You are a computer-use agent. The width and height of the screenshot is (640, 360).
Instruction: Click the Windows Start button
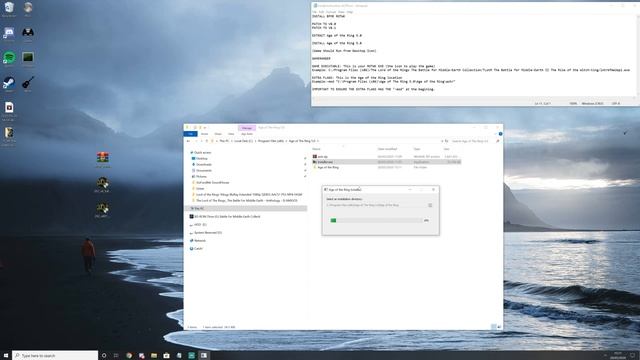pos(6,356)
